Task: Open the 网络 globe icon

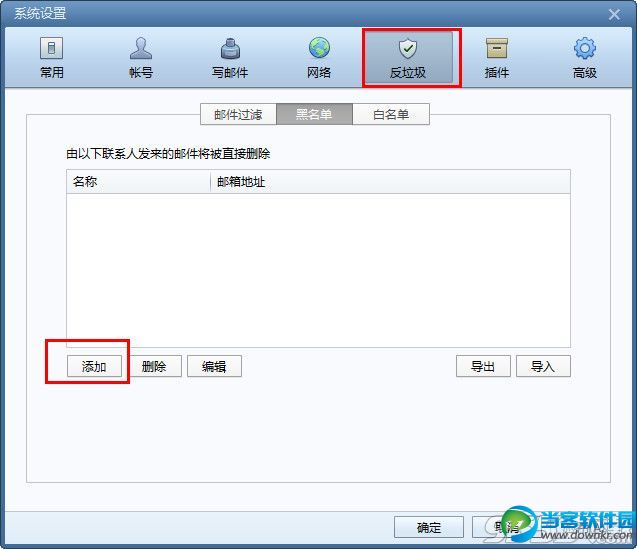Action: (319, 48)
